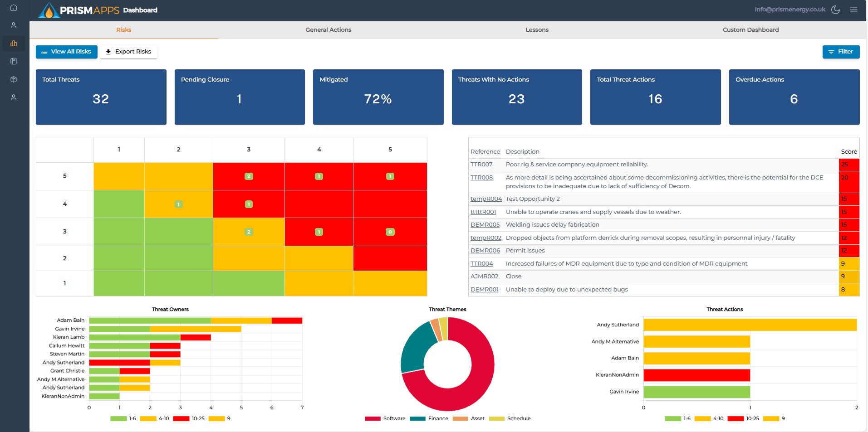Select the bar chart dashboard sidebar icon
The width and height of the screenshot is (868, 432).
14,44
